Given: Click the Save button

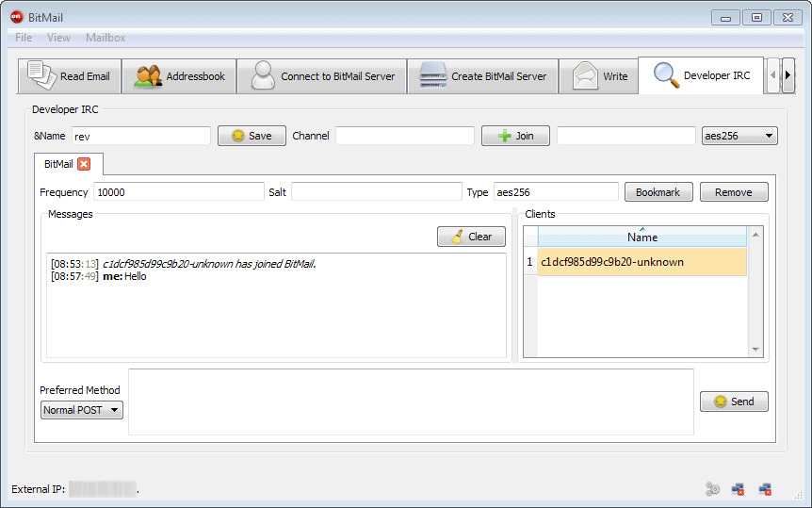Looking at the screenshot, I should coord(252,136).
